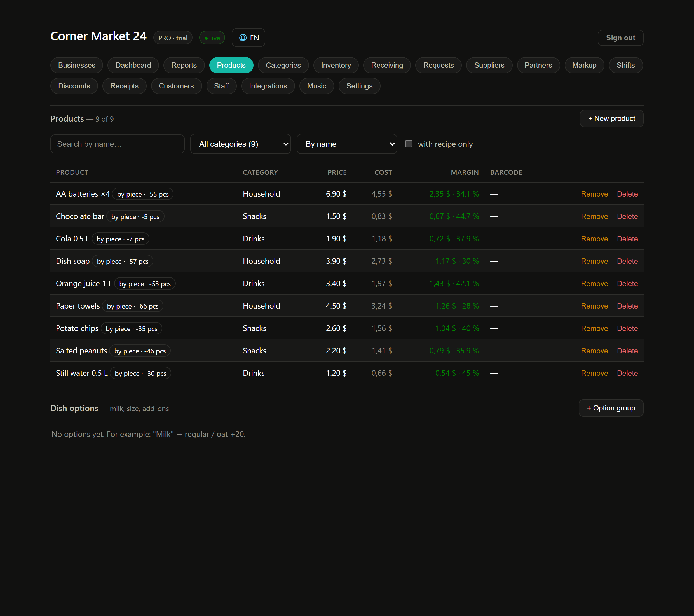694x616 pixels.
Task: Click the 'Salted peanuts' product name
Action: tap(81, 351)
